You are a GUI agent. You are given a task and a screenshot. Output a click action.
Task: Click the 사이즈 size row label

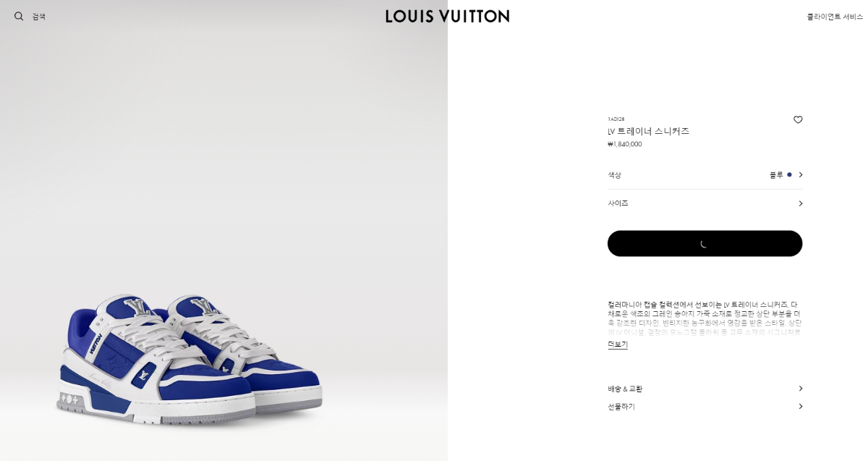point(618,203)
